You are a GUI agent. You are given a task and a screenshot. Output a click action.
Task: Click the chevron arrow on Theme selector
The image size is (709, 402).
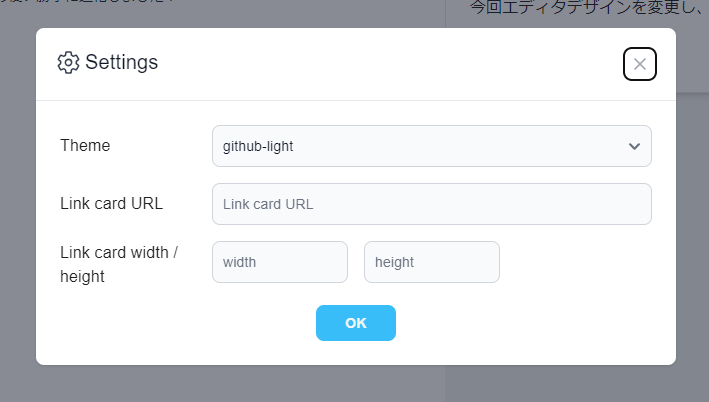pos(634,146)
